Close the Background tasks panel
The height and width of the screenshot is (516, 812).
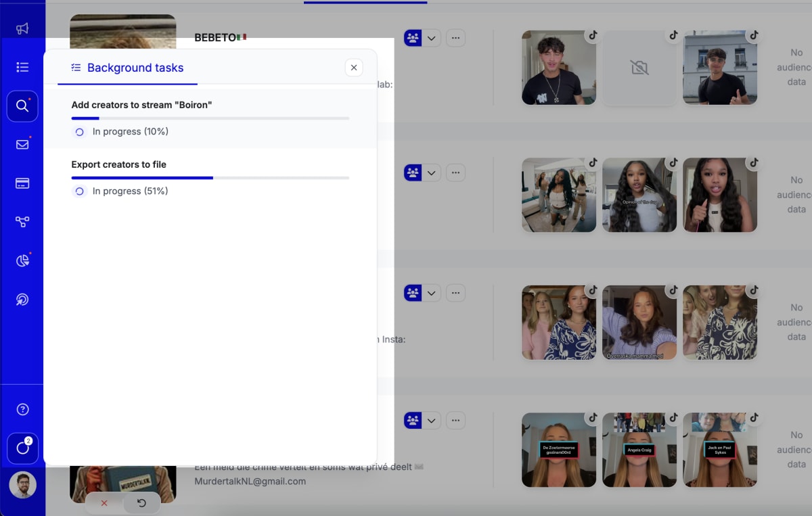[x=354, y=68]
